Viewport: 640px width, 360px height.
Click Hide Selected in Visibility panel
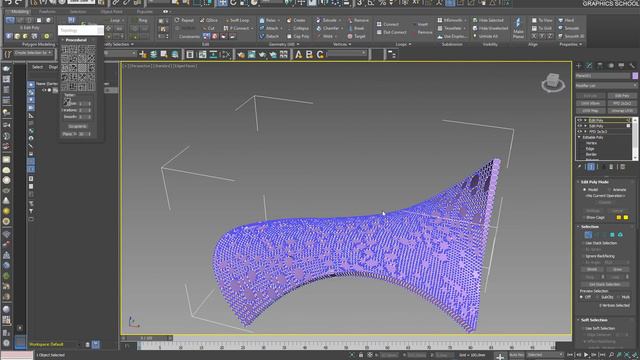tap(488, 20)
